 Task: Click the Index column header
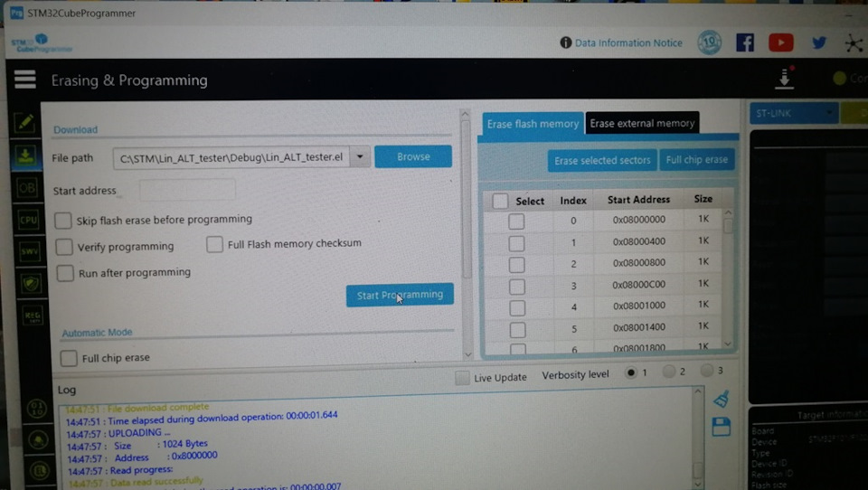(573, 201)
